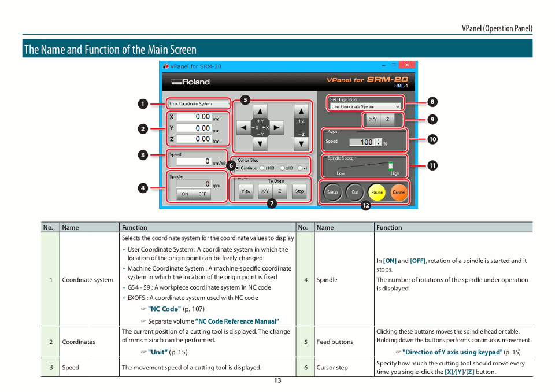Move to Z origin in To Origin
This screenshot has height=392, width=555.
click(280, 191)
